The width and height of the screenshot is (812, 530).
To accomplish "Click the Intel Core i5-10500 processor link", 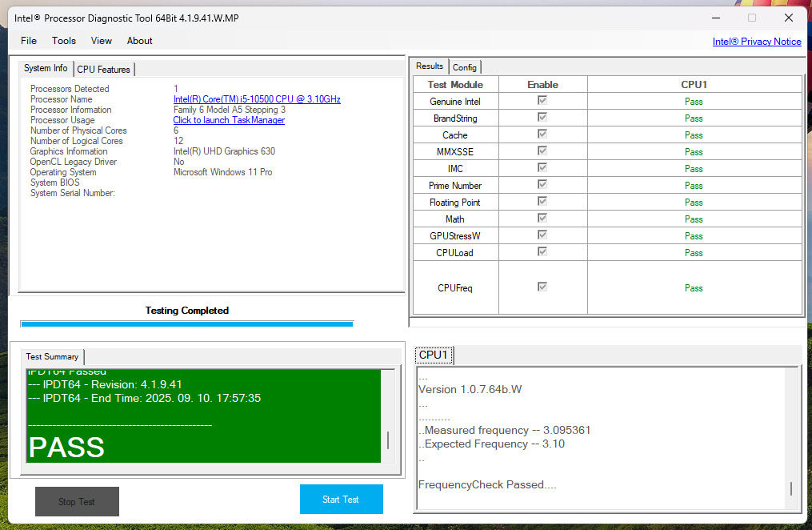I will (x=257, y=99).
